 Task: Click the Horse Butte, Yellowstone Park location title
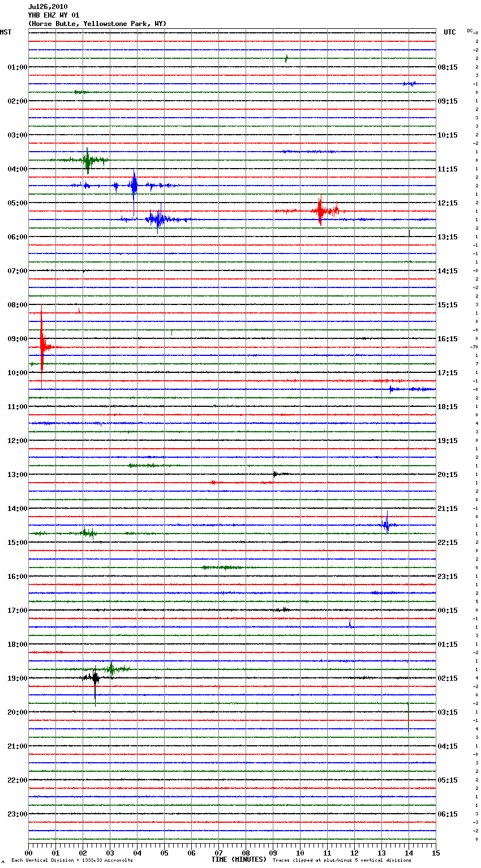[x=97, y=24]
